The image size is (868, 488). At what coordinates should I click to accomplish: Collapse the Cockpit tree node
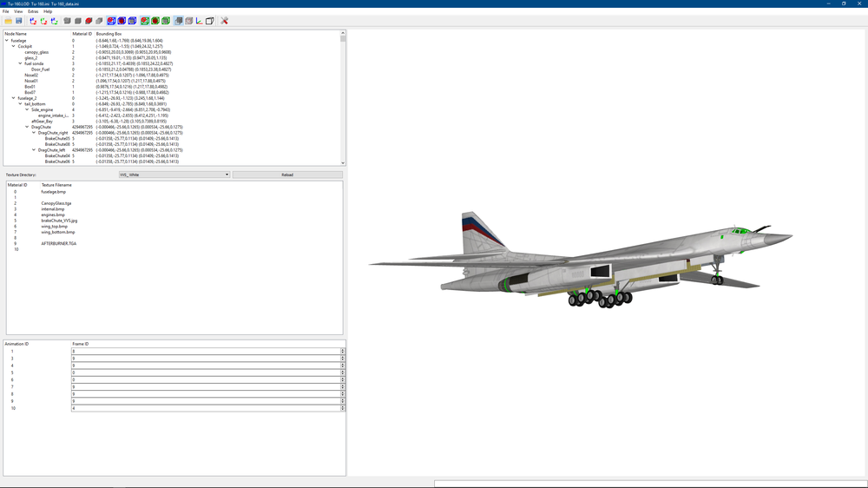[14, 47]
